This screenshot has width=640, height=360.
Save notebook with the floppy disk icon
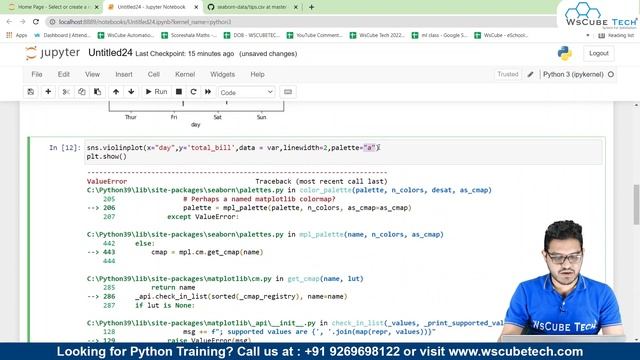point(31,92)
